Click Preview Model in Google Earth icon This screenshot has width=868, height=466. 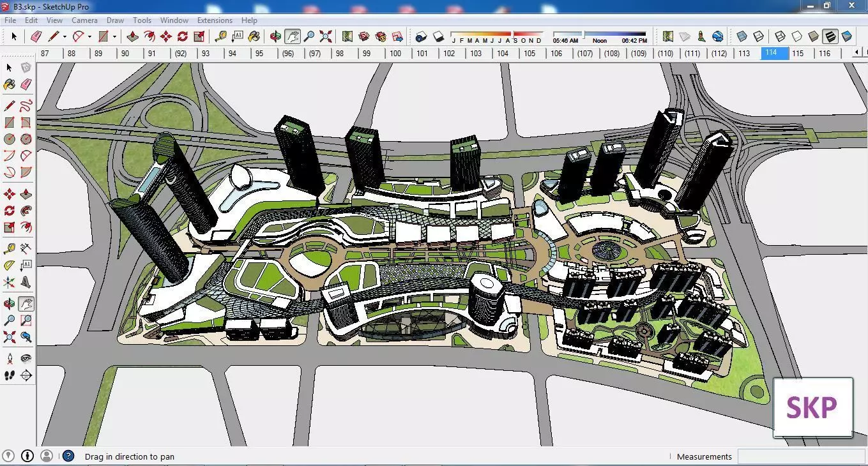click(718, 36)
